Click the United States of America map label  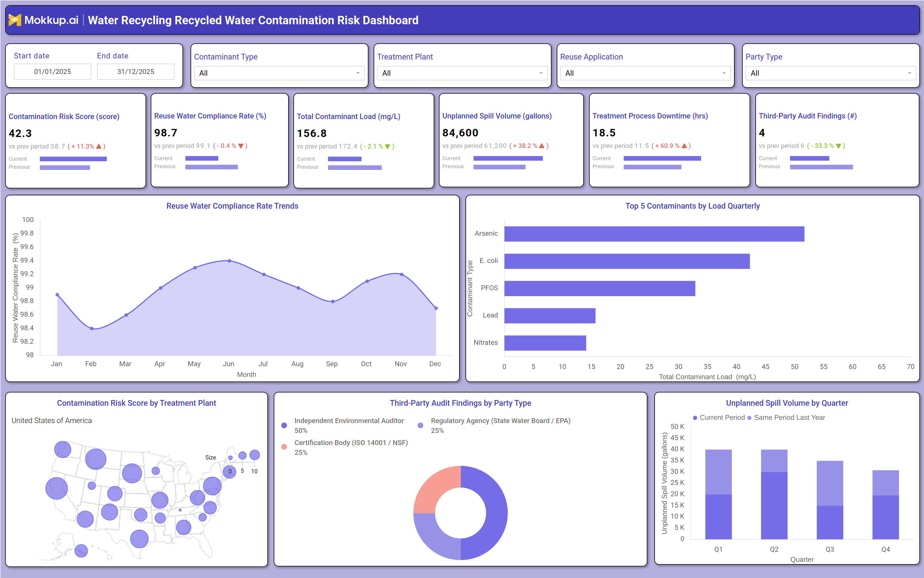(x=52, y=420)
